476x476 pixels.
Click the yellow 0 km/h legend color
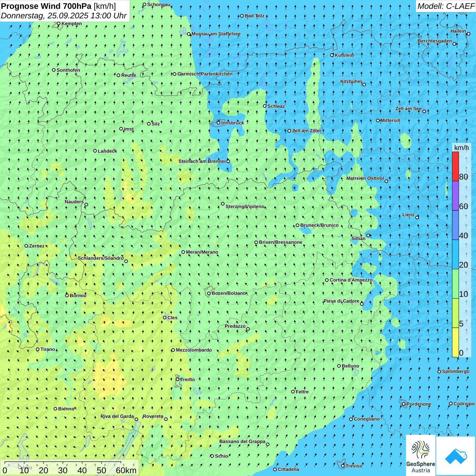click(x=455, y=342)
